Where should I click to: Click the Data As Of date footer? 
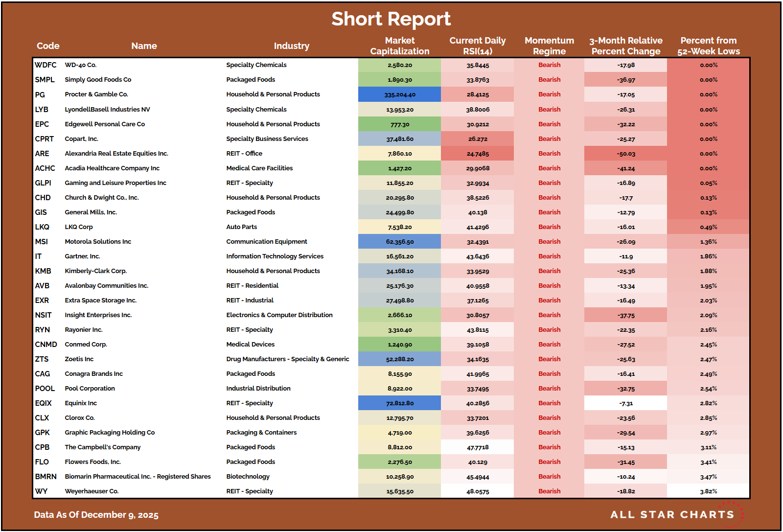click(96, 515)
